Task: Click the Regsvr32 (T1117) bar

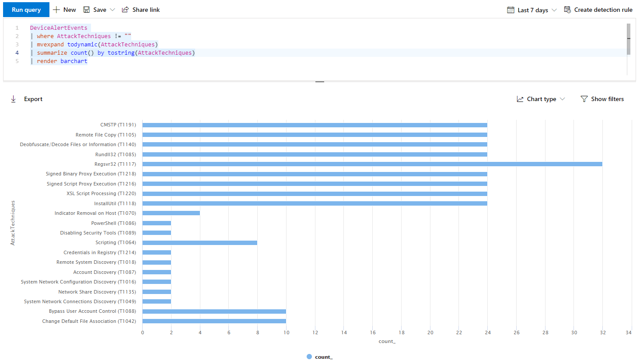Action: click(x=372, y=164)
